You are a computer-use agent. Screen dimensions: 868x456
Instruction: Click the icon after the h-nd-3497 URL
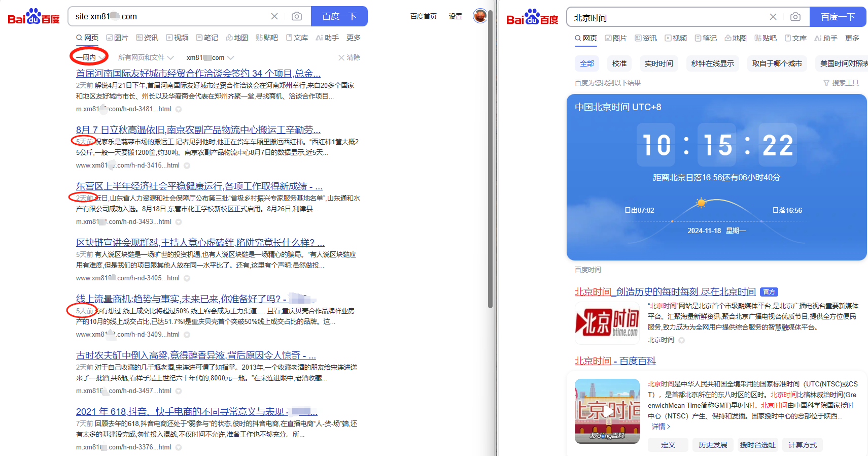pyautogui.click(x=179, y=391)
